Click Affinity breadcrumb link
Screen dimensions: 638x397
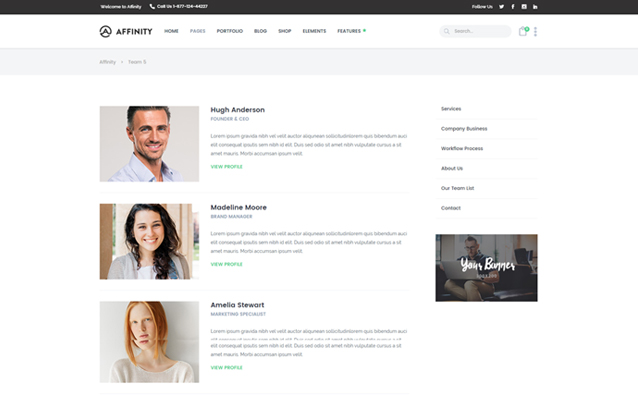(107, 62)
